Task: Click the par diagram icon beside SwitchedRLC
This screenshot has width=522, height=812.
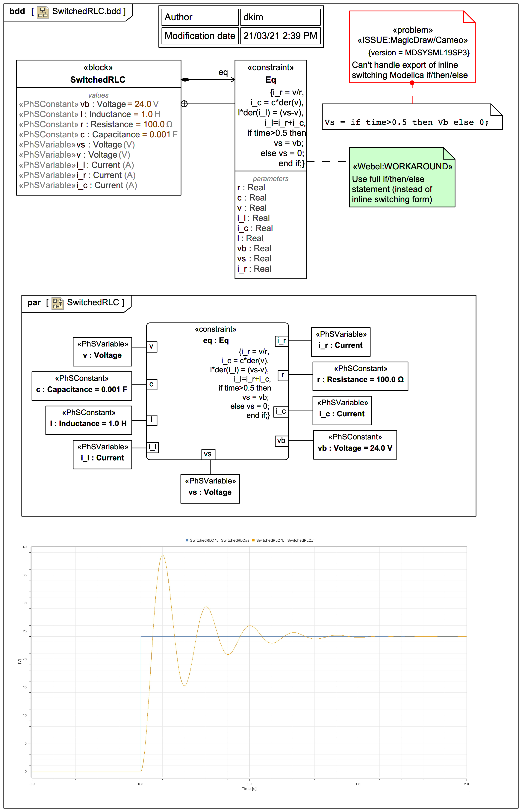Action: [x=57, y=303]
